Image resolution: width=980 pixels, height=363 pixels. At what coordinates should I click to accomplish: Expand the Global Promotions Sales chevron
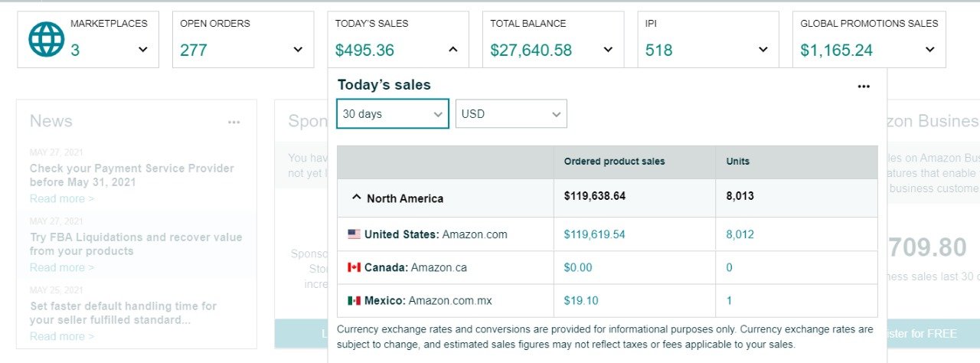[x=929, y=50]
